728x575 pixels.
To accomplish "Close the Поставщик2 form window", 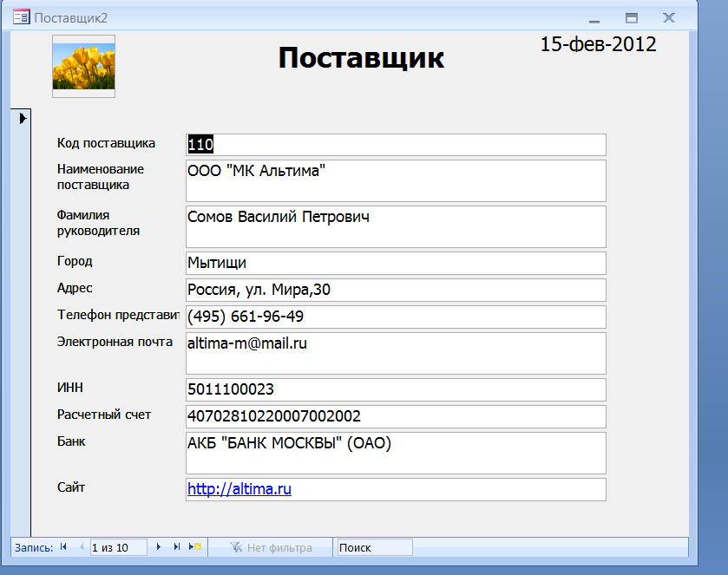I will point(669,17).
